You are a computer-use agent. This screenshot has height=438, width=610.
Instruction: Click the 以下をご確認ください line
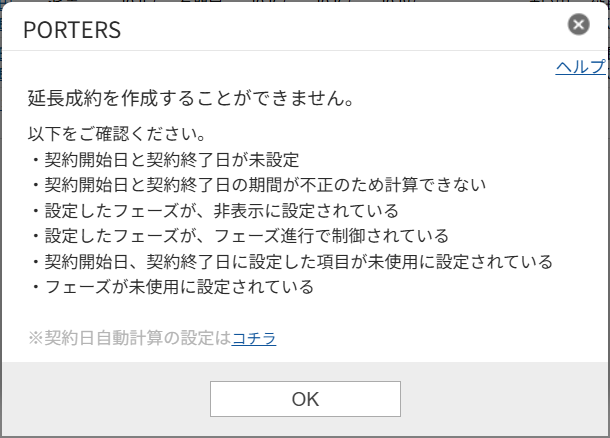click(117, 133)
